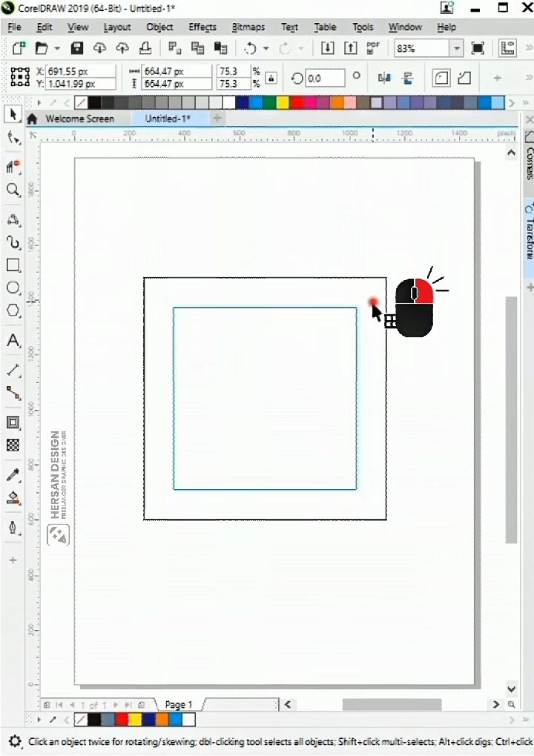Click the vertical scrollbar thumb
This screenshot has width=534, height=756.
tap(511, 420)
